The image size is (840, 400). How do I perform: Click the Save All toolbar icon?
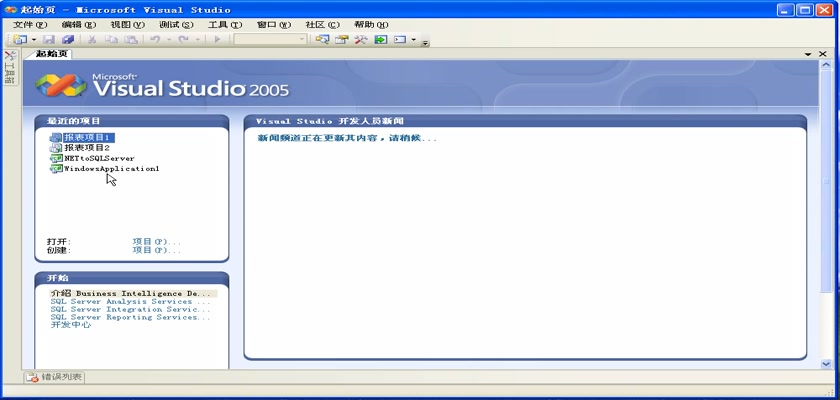(68, 40)
